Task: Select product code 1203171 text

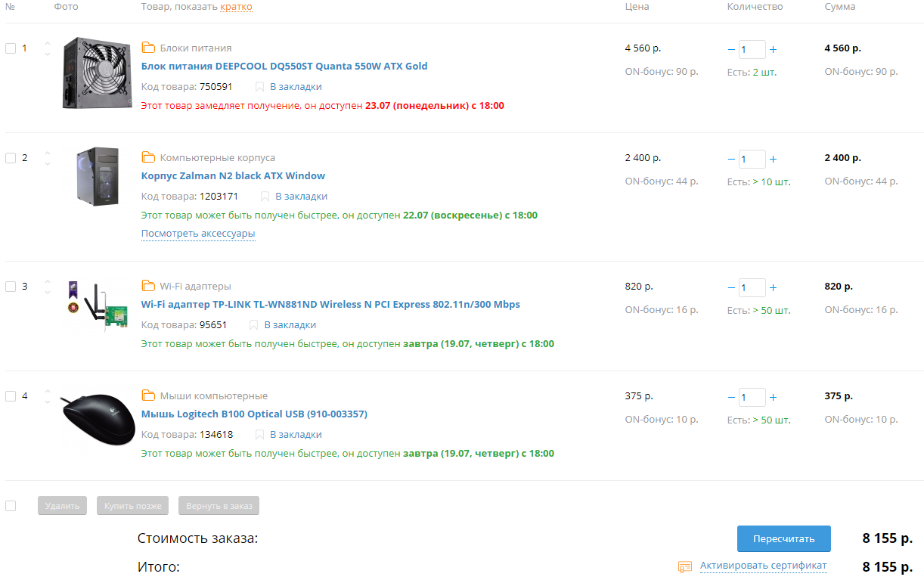Action: [x=219, y=196]
